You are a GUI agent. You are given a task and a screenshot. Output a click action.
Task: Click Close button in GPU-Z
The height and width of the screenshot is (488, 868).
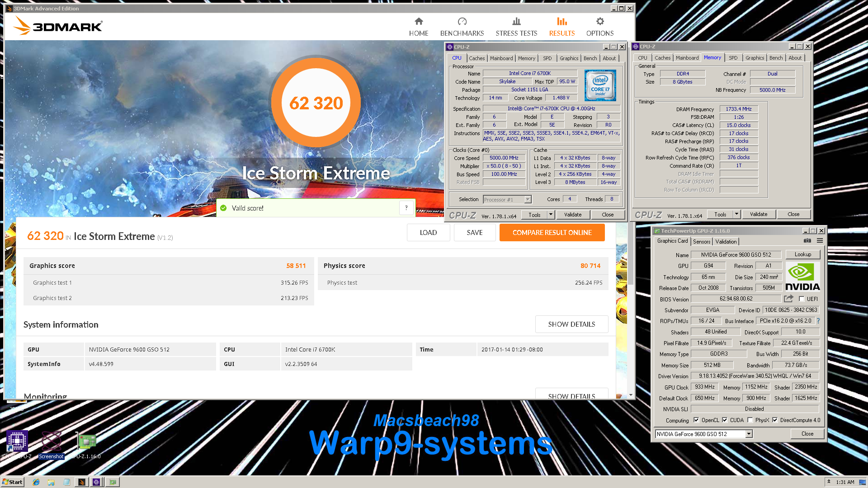(807, 434)
